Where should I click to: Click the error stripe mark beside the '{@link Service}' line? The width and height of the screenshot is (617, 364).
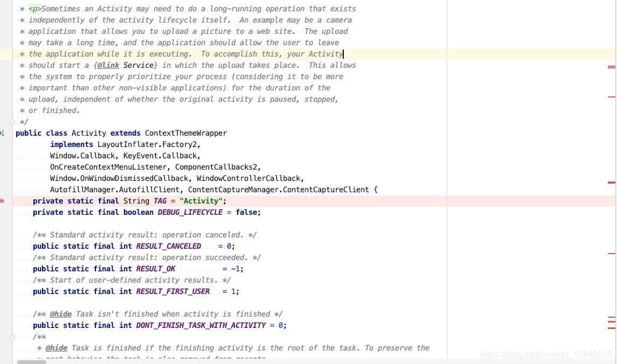coord(612,67)
